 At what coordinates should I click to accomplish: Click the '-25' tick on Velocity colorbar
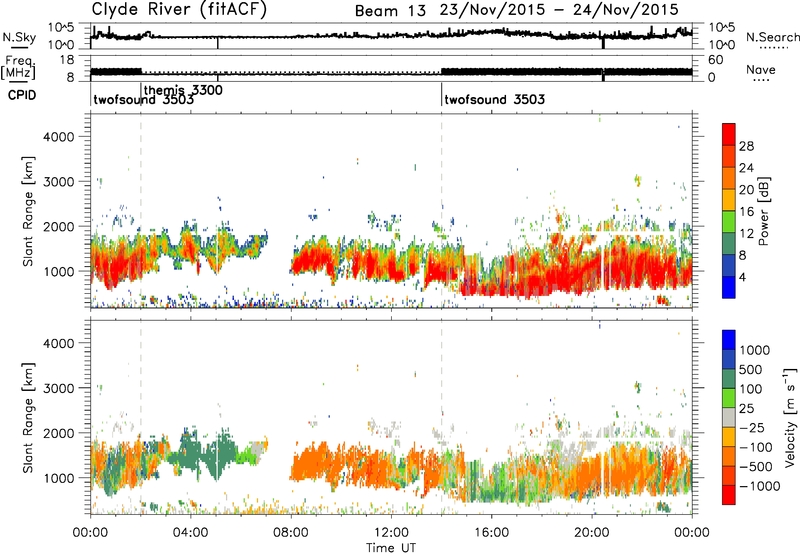click(754, 427)
